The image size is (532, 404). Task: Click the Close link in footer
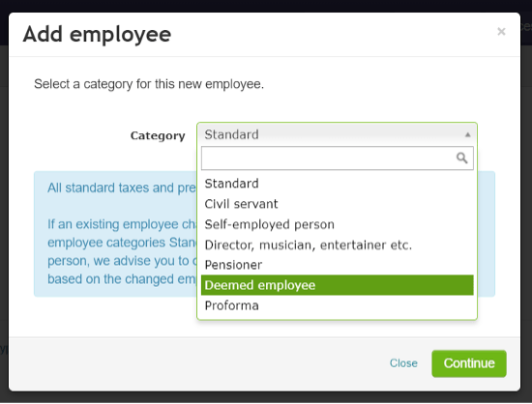[x=403, y=363]
